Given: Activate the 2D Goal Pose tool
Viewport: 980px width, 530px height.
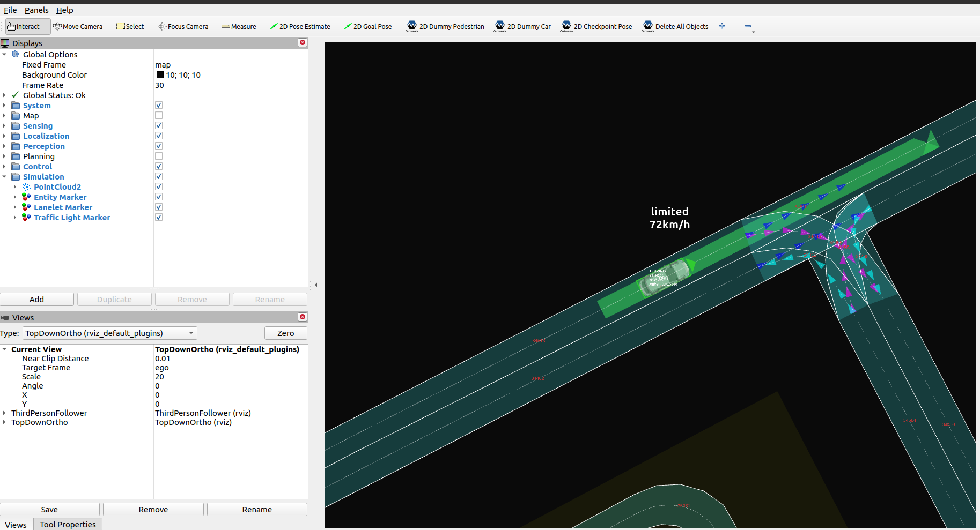Looking at the screenshot, I should [x=368, y=26].
